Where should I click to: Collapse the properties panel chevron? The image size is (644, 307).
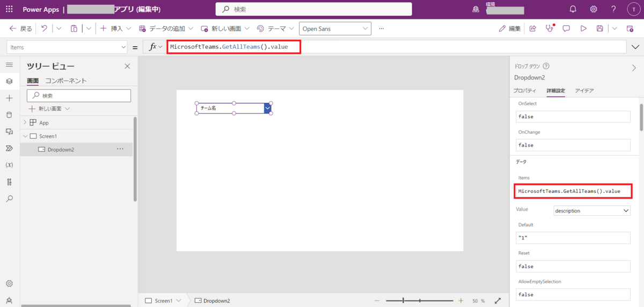633,68
